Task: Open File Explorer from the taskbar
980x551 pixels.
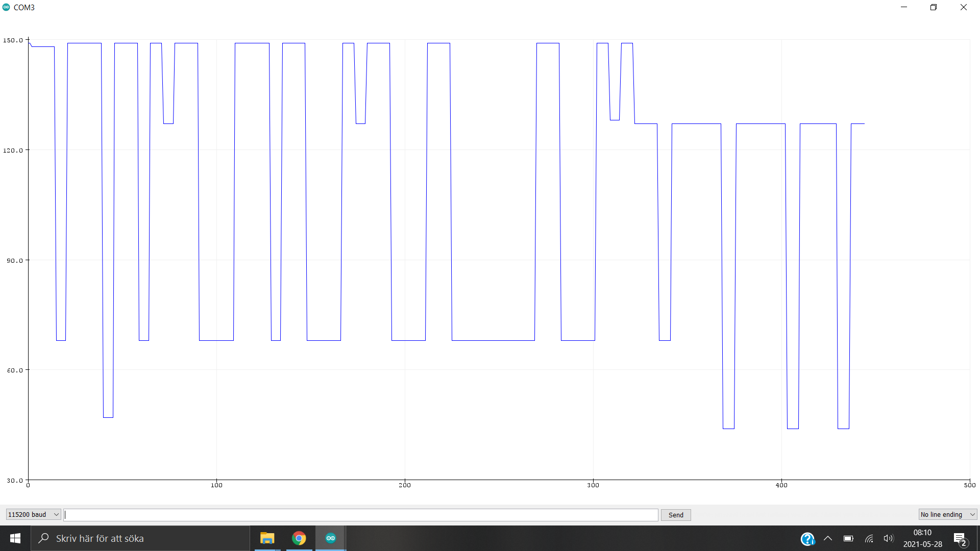Action: pyautogui.click(x=267, y=538)
